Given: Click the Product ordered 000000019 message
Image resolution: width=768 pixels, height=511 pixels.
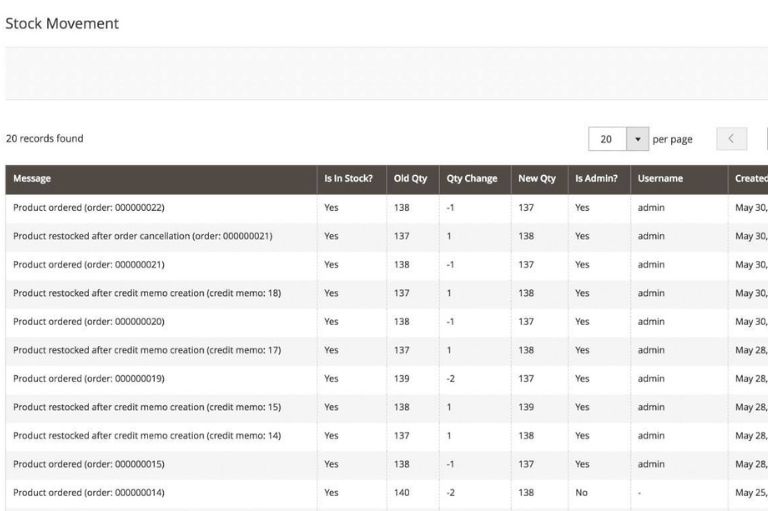Looking at the screenshot, I should pyautogui.click(x=89, y=379).
